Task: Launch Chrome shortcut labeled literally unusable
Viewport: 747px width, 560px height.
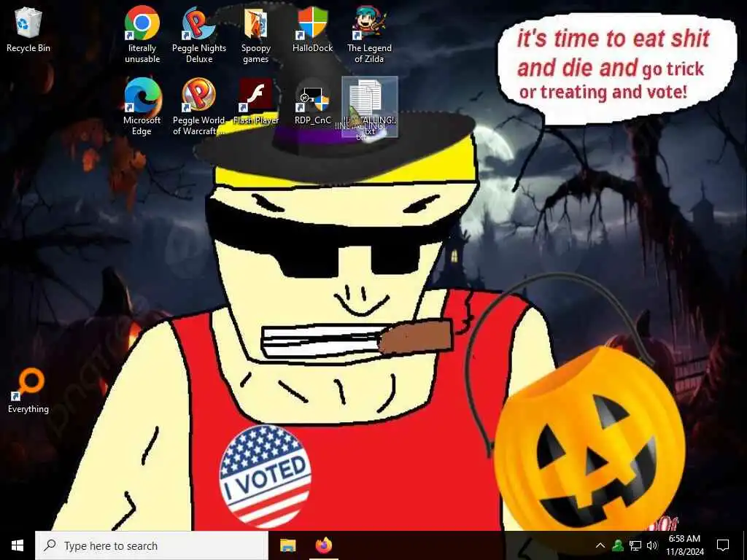Action: [x=142, y=35]
